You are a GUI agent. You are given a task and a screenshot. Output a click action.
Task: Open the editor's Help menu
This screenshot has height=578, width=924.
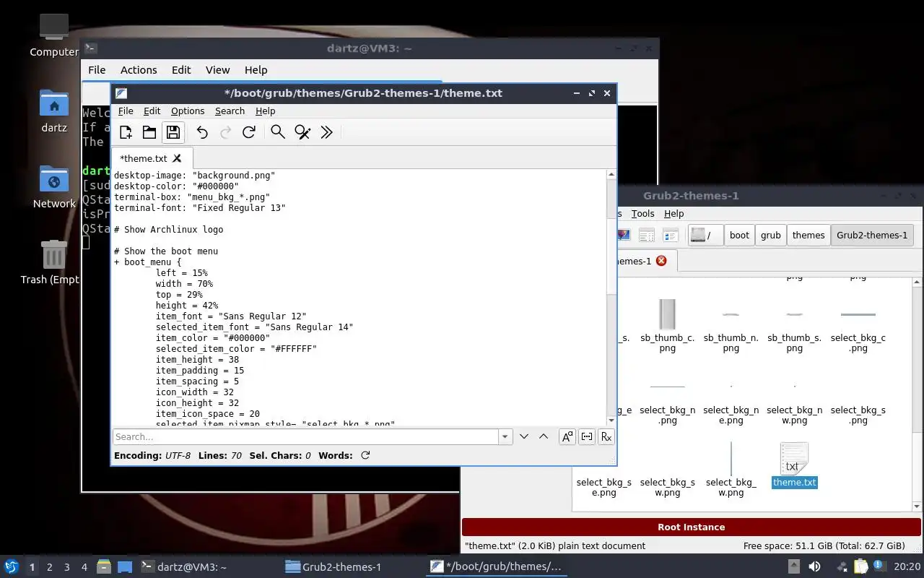(x=265, y=111)
